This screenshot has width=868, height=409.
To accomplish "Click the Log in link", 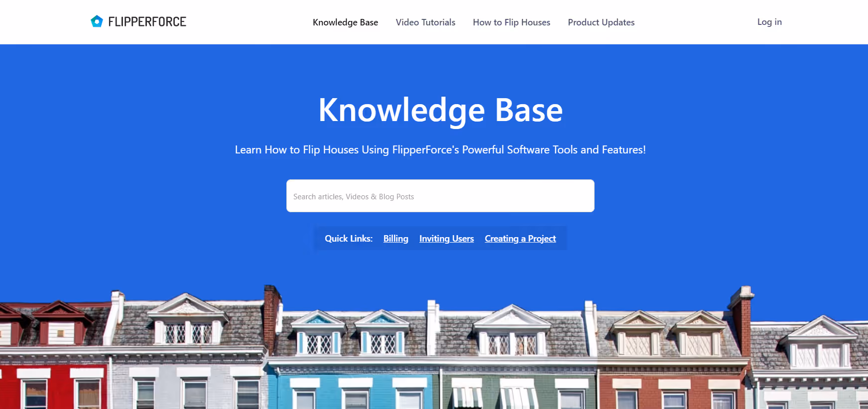I will click(x=769, y=22).
